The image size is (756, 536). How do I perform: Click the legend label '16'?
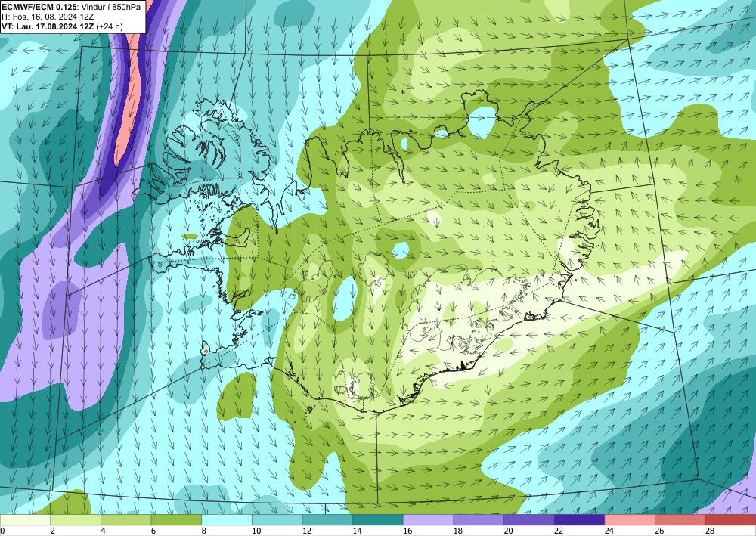(x=407, y=531)
